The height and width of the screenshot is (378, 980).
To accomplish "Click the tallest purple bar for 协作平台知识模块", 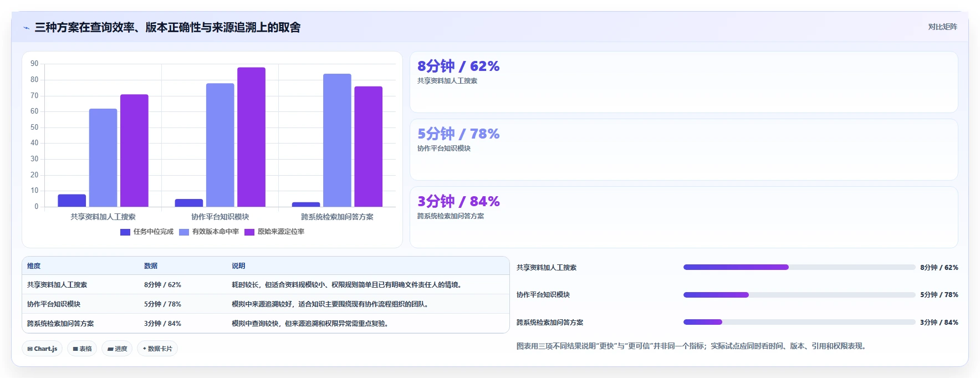I will pyautogui.click(x=252, y=137).
